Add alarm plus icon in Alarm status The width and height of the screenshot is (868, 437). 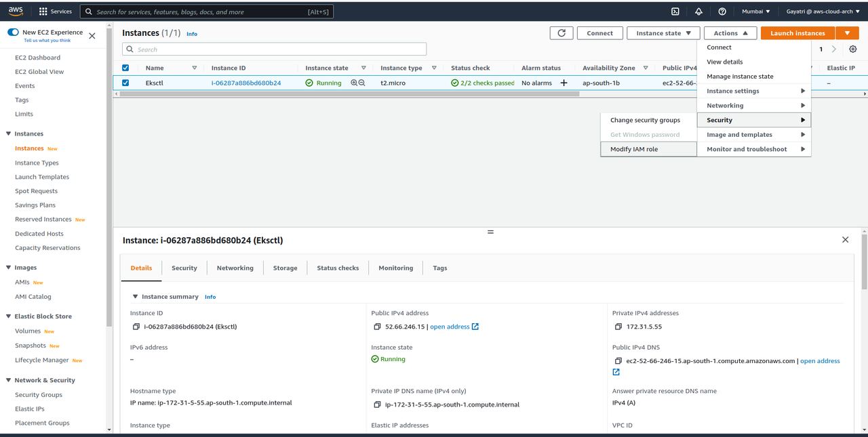coord(564,83)
